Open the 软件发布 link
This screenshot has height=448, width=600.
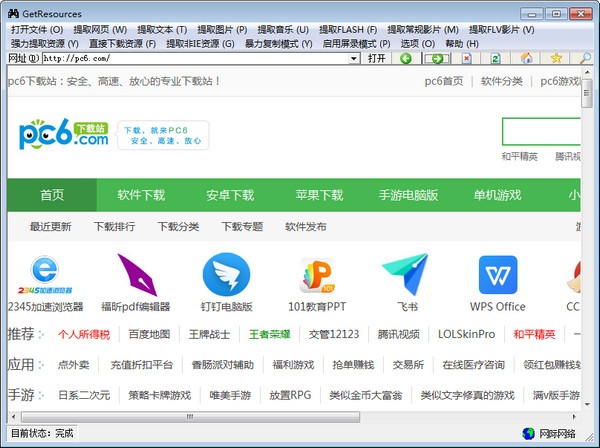tap(306, 226)
